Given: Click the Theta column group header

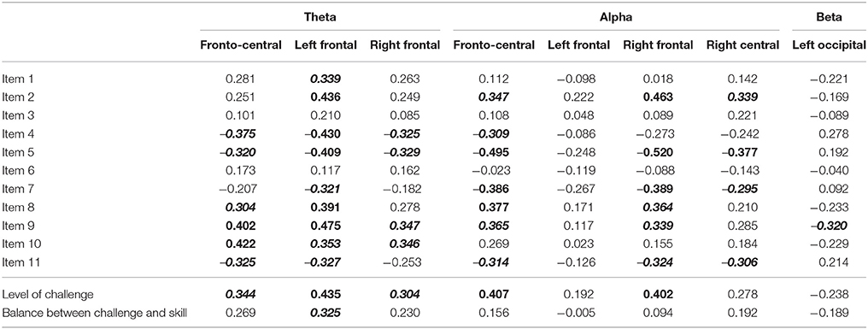Looking at the screenshot, I should pyautogui.click(x=320, y=17).
